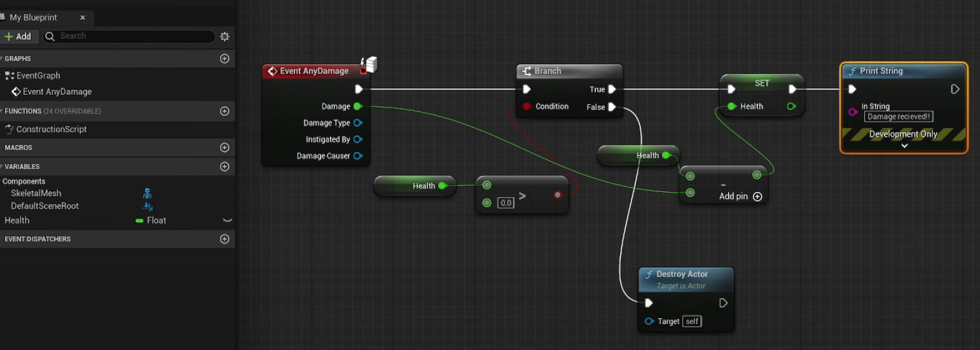Expand Print String Development Only options
The height and width of the screenshot is (350, 980).
904,146
